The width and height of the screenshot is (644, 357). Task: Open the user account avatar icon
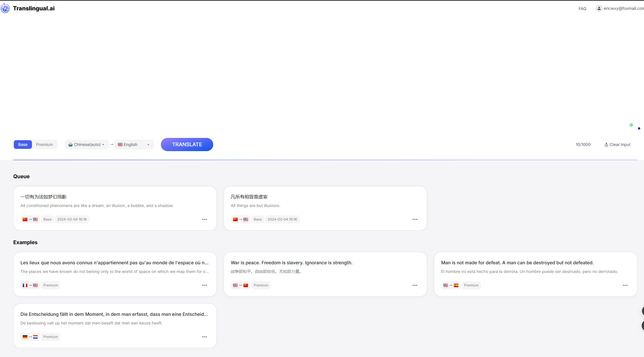pos(599,8)
